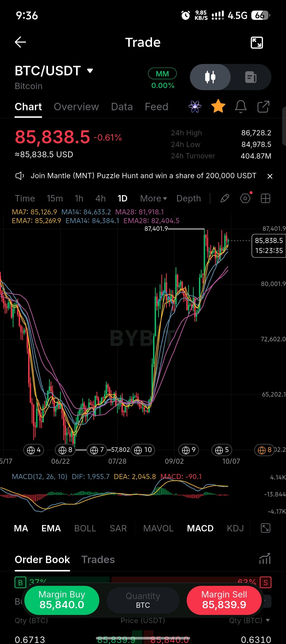The width and height of the screenshot is (286, 644).
Task: Open chart settings hexagon icon
Action: tap(245, 198)
